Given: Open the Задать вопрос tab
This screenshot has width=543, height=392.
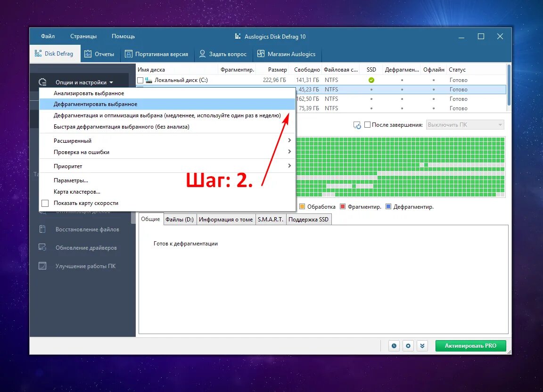Looking at the screenshot, I should pyautogui.click(x=223, y=54).
